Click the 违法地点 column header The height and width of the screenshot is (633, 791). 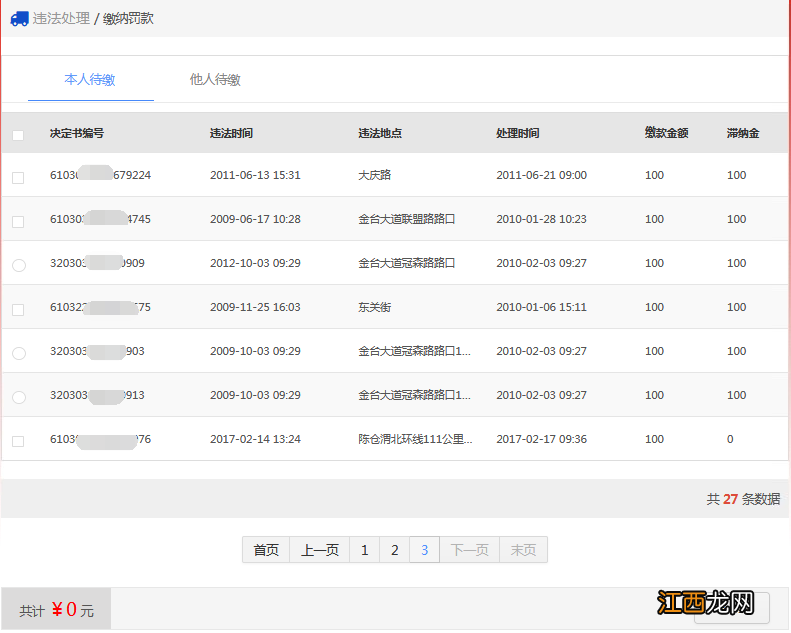pyautogui.click(x=380, y=133)
